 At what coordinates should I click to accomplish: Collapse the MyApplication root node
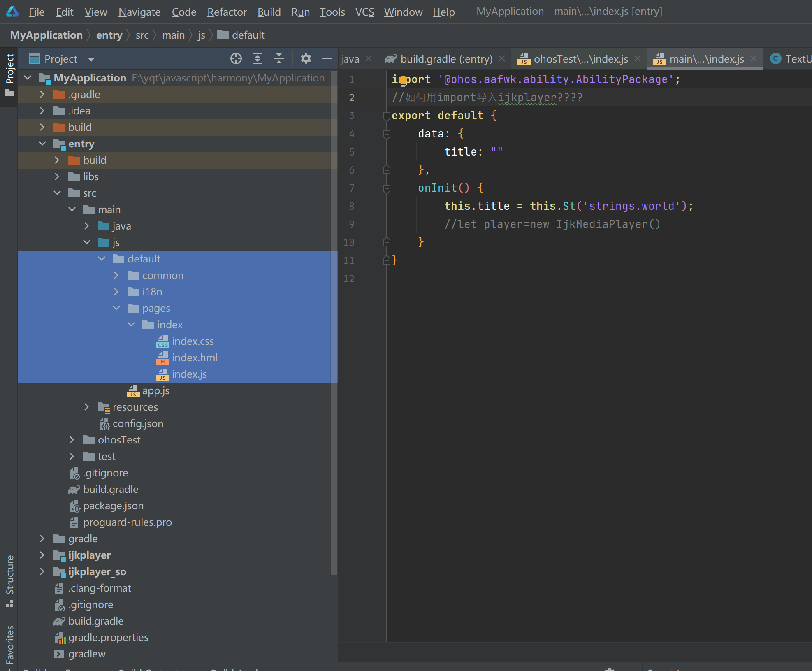pyautogui.click(x=28, y=78)
